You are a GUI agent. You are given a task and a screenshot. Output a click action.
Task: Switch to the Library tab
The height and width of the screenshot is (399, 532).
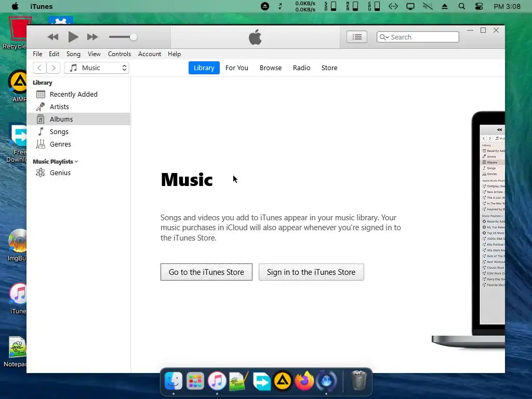click(204, 68)
